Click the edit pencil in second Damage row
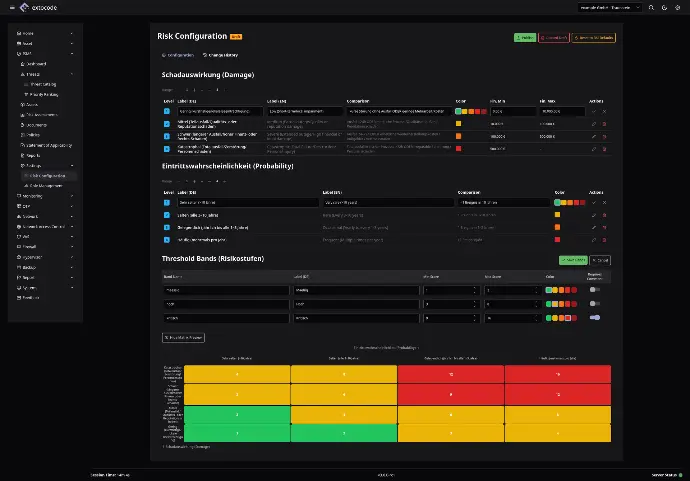Screen dimensions: 690x481 [x=594, y=124]
